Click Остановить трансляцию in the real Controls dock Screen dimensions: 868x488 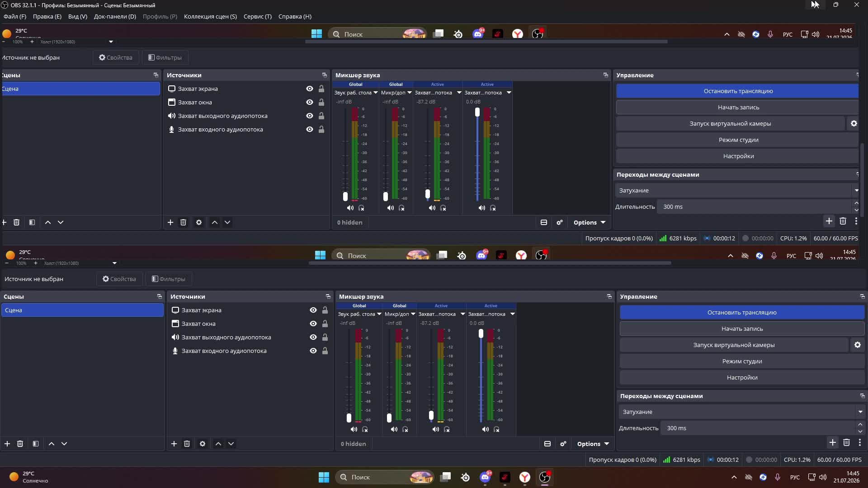742,312
